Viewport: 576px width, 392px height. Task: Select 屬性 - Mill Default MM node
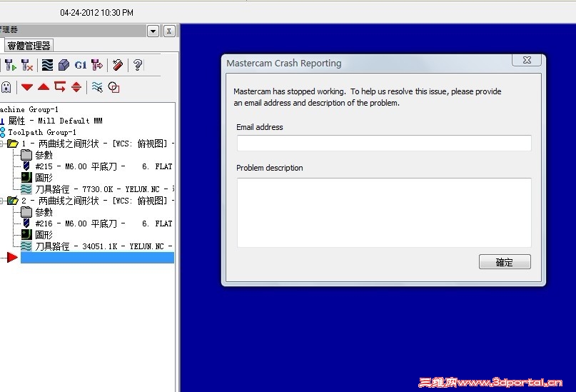tap(55, 121)
